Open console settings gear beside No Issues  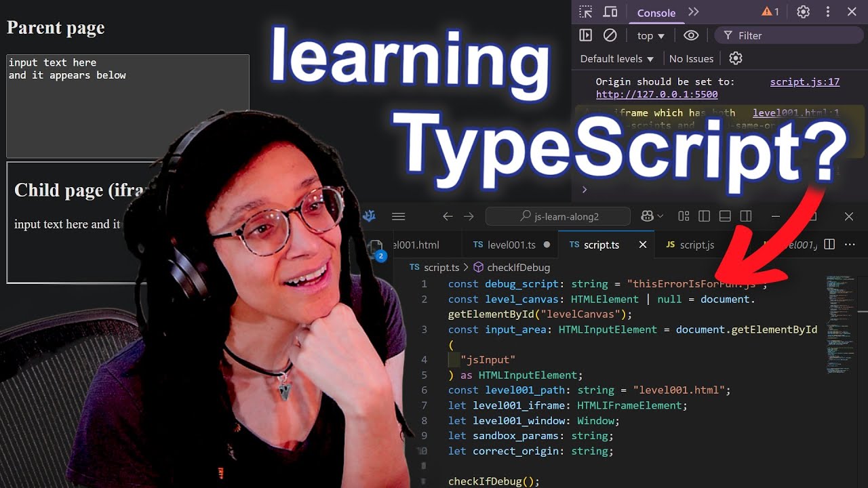736,58
